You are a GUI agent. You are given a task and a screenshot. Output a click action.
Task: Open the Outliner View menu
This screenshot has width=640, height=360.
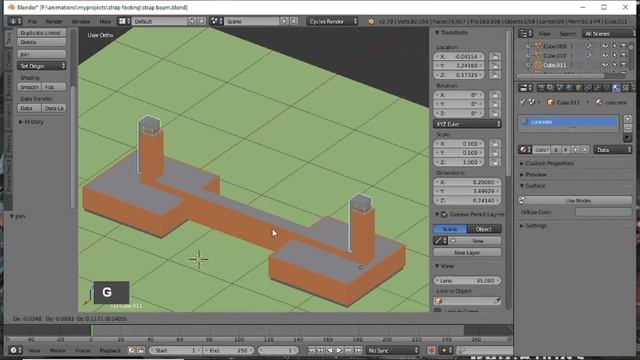pos(544,33)
